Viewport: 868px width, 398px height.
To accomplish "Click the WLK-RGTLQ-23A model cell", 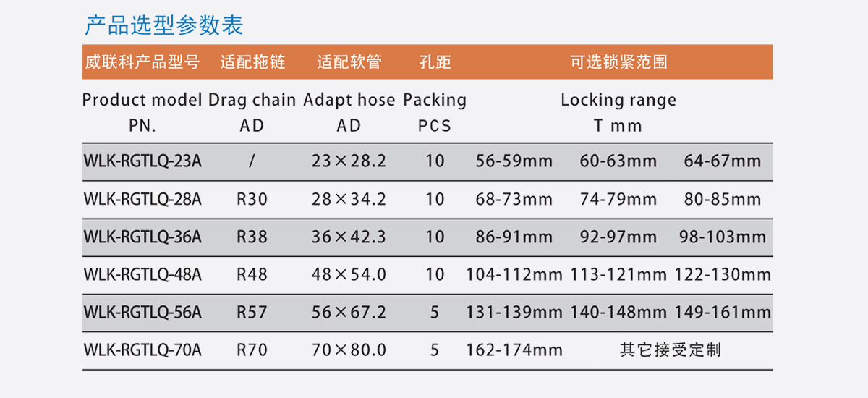I will [x=142, y=161].
